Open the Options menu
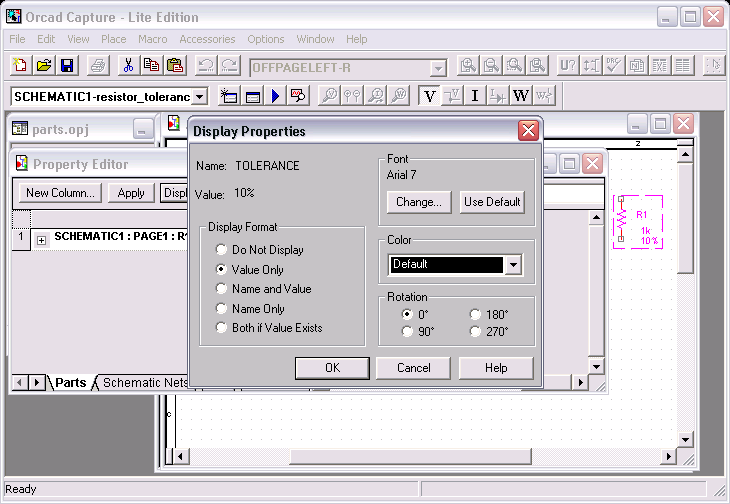The image size is (730, 504). point(266,39)
